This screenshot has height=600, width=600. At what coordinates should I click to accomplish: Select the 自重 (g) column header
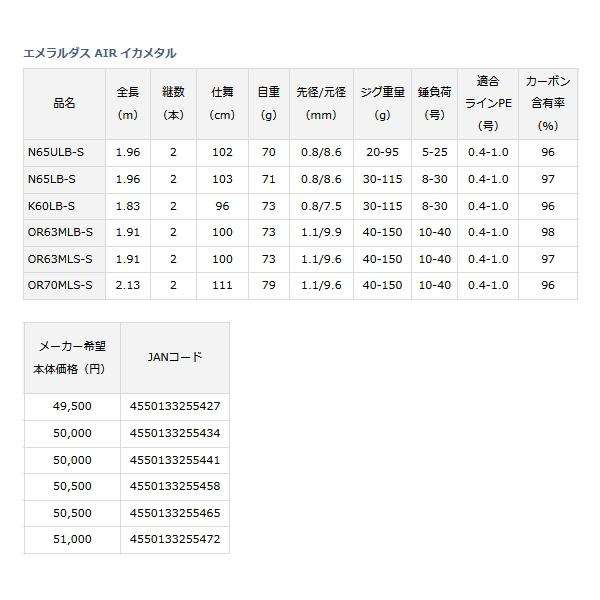[x=269, y=104]
